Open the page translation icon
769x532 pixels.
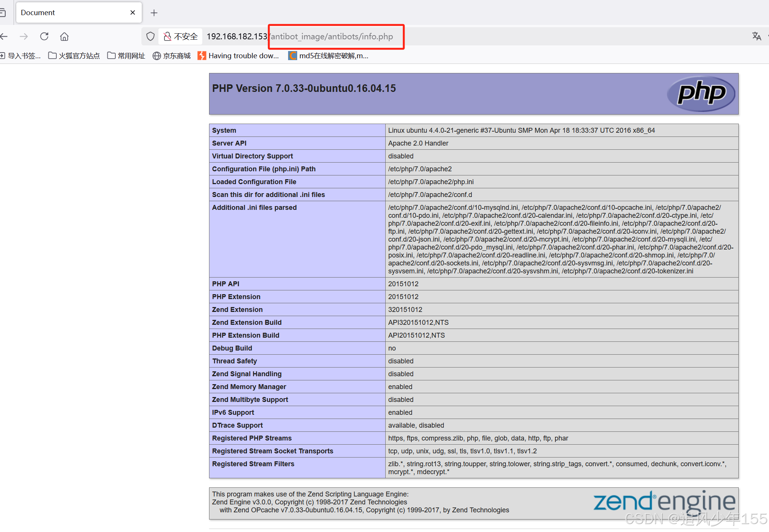coord(756,36)
